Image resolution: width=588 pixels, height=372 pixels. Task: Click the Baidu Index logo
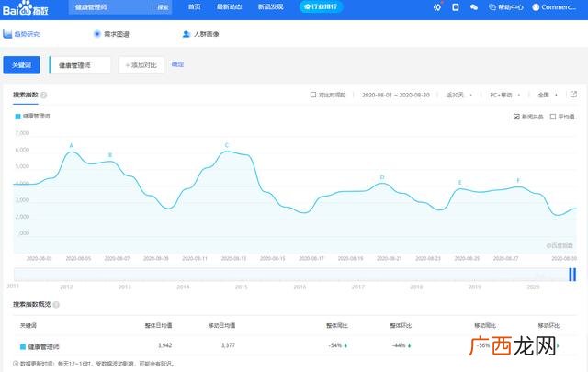pyautogui.click(x=26, y=8)
